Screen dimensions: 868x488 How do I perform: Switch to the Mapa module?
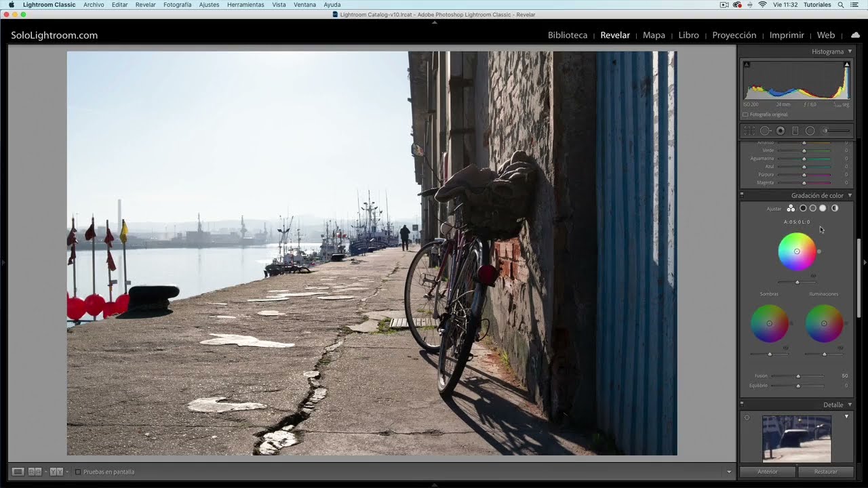coord(654,35)
